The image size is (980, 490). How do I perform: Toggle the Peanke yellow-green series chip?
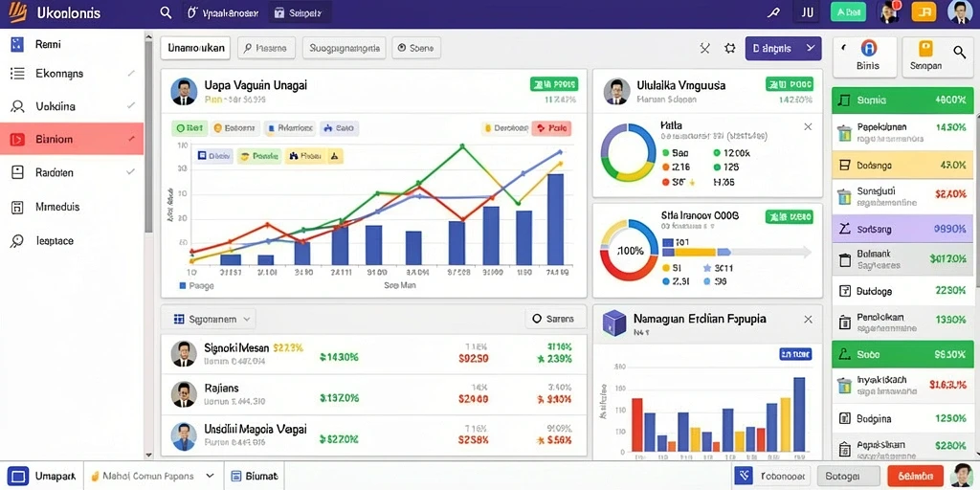(259, 156)
